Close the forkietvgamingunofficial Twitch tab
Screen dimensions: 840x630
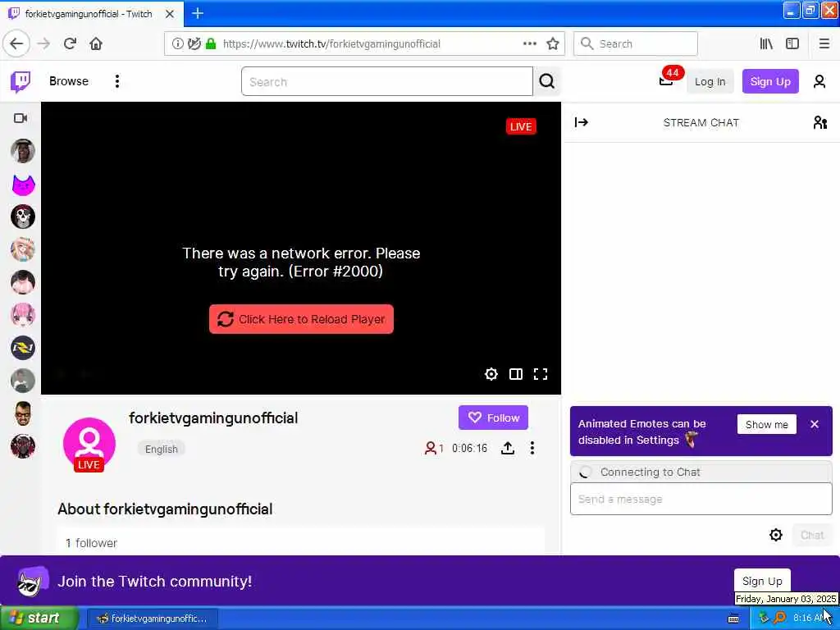170,14
